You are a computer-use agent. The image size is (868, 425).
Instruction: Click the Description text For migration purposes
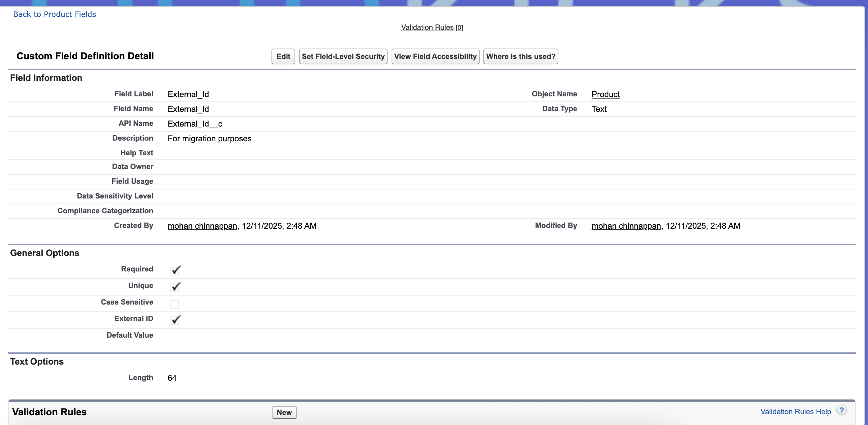pos(209,139)
